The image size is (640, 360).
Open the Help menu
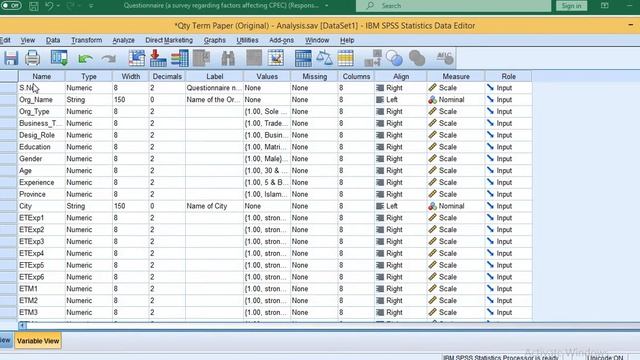coord(347,40)
